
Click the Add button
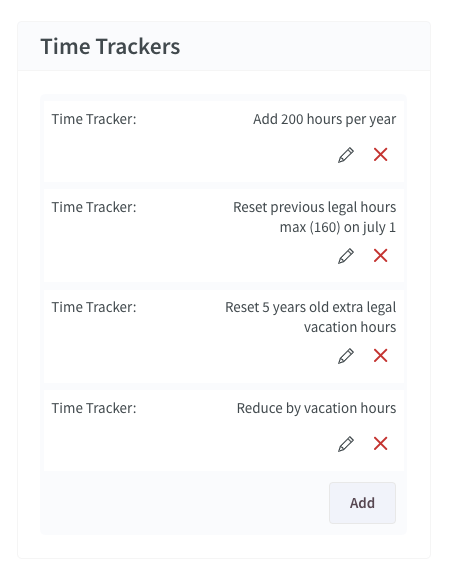point(362,503)
